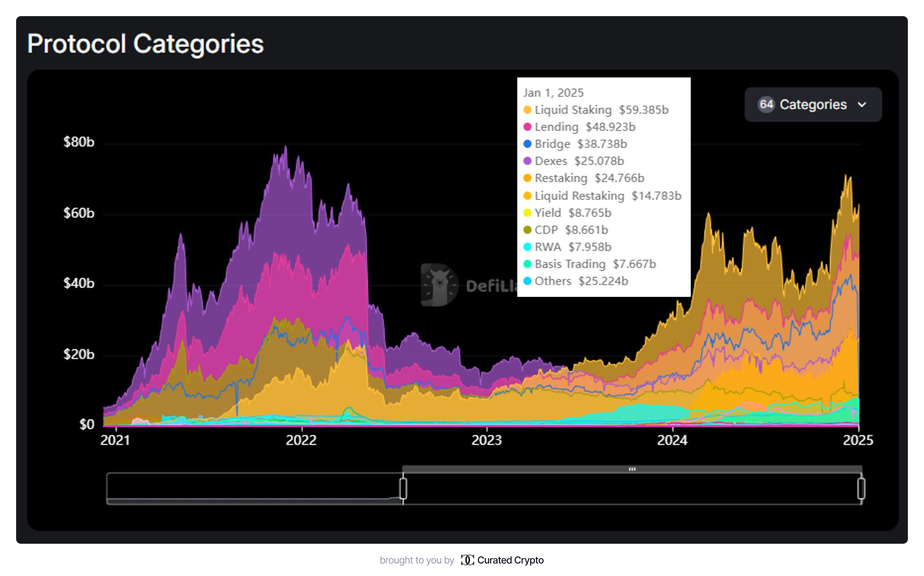Viewport: 924px width, 576px height.
Task: Click the RWA cyan legend dot
Action: (x=527, y=247)
